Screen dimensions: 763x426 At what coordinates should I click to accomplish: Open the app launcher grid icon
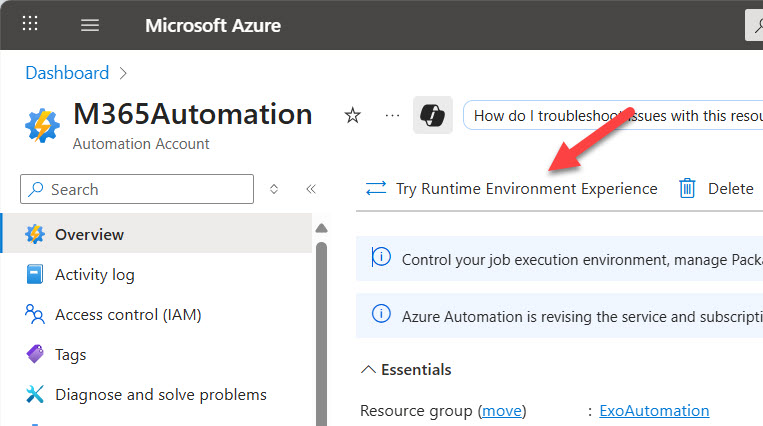point(30,23)
